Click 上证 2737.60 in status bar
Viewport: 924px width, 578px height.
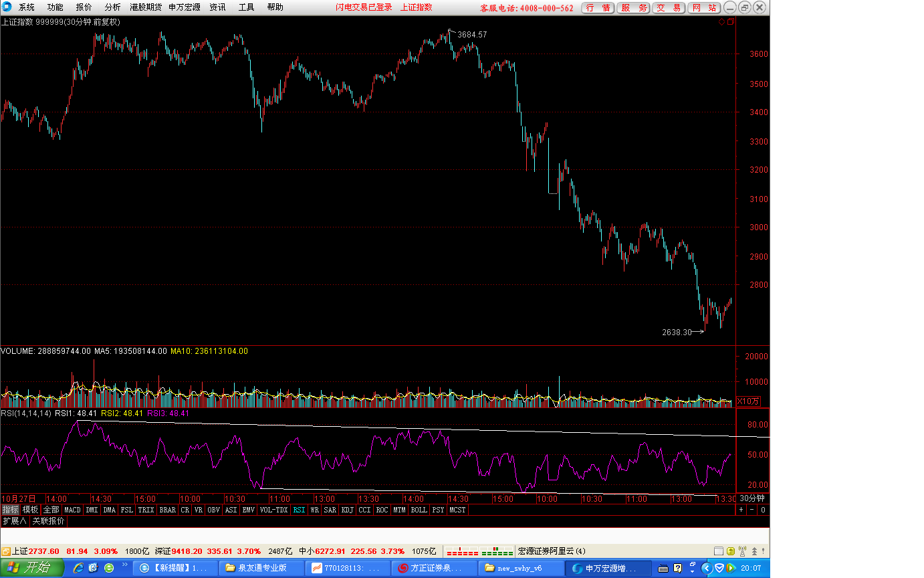(36, 551)
